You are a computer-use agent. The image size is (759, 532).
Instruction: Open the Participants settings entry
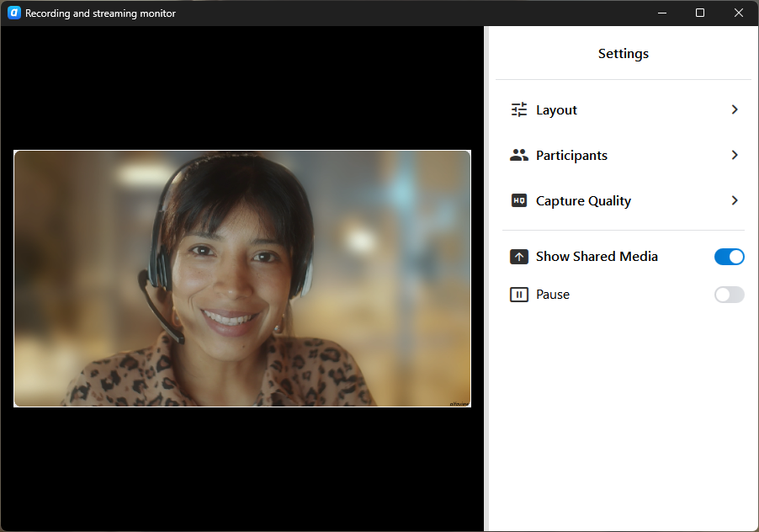571,156
